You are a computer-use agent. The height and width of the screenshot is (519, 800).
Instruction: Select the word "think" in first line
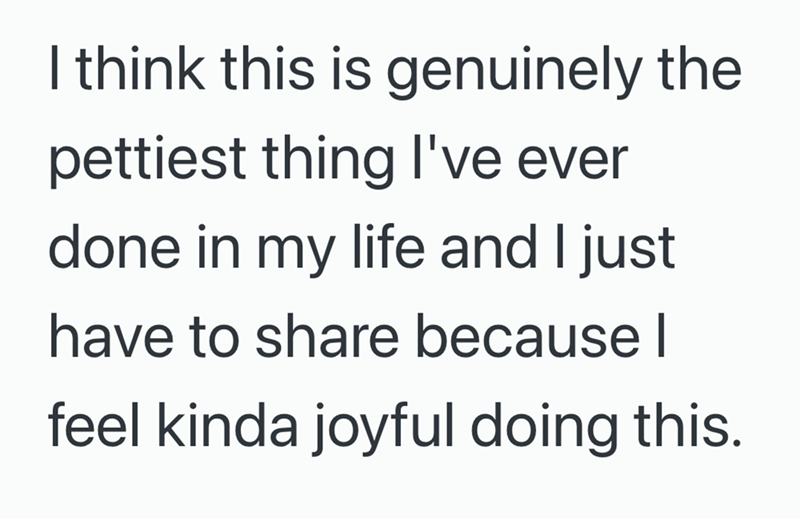click(x=141, y=68)
